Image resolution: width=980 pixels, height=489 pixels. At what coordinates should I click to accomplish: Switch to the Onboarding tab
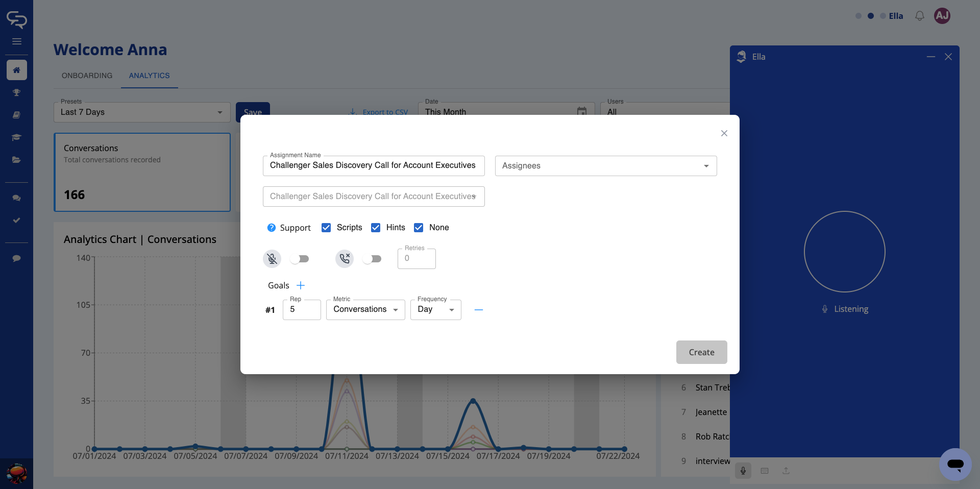click(87, 76)
